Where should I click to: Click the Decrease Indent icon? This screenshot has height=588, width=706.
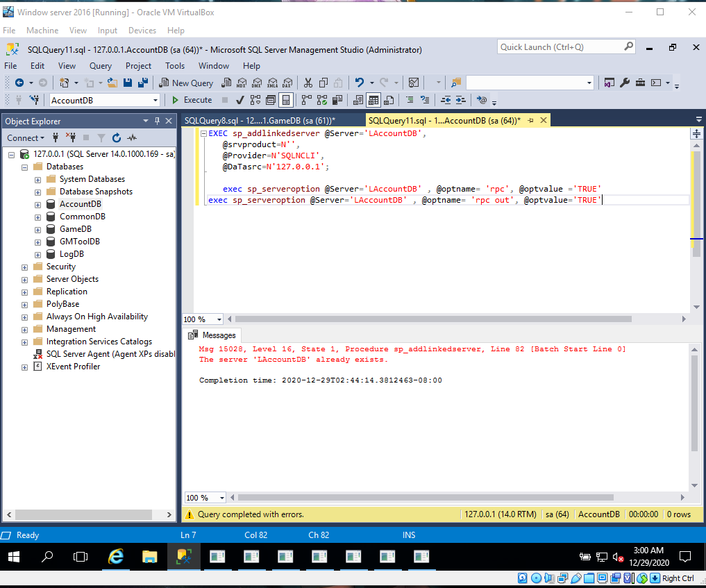[x=445, y=100]
